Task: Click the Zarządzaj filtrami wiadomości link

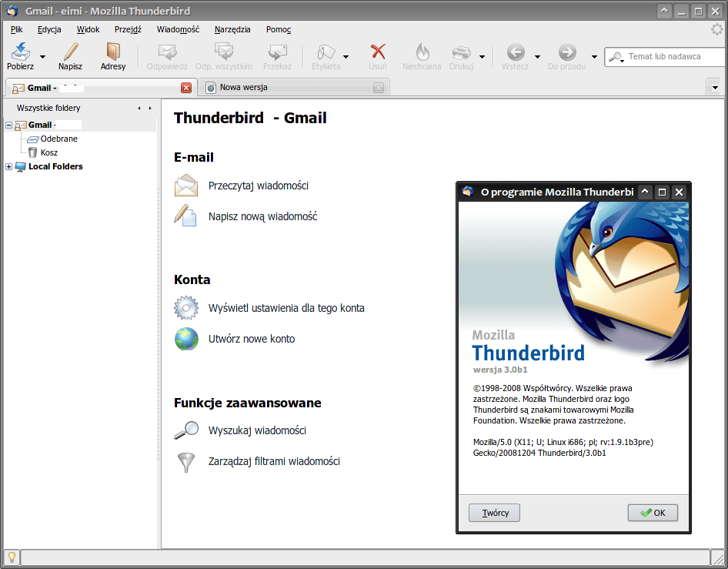Action: click(x=275, y=461)
